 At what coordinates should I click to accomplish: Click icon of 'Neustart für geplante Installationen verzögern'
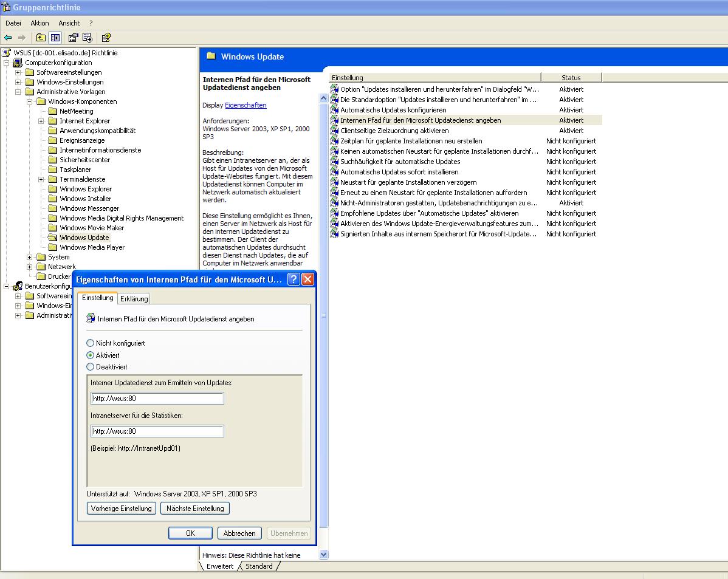(334, 182)
